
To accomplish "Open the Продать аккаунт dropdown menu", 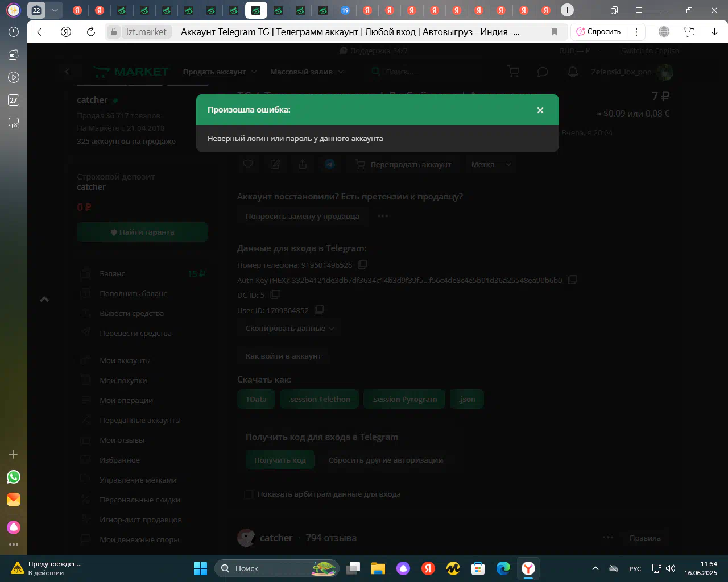I will pos(220,72).
